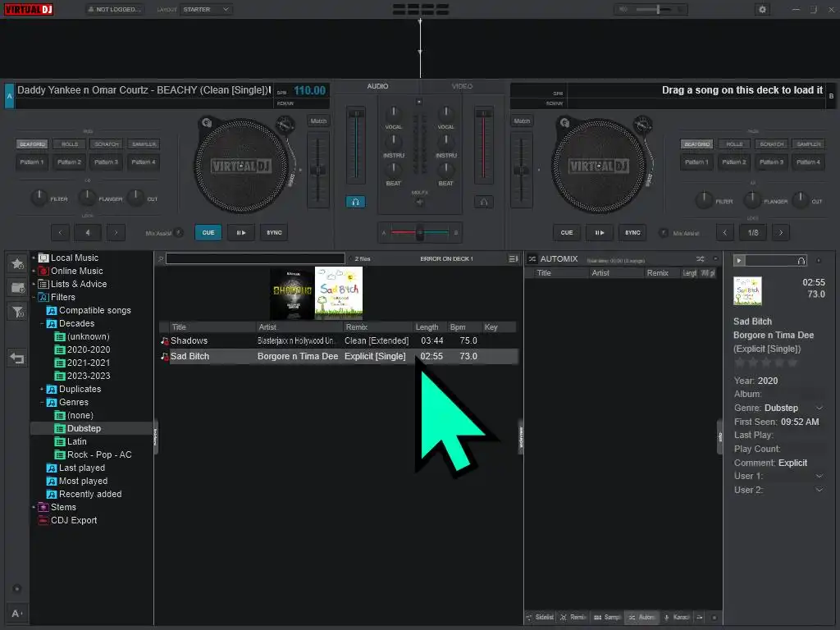Collapse the Filters tree node
This screenshot has width=840, height=630.
[34, 297]
